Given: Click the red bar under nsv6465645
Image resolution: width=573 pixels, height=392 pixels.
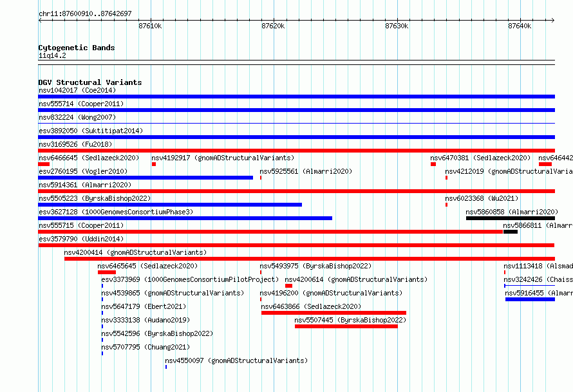Looking at the screenshot, I should point(107,272).
